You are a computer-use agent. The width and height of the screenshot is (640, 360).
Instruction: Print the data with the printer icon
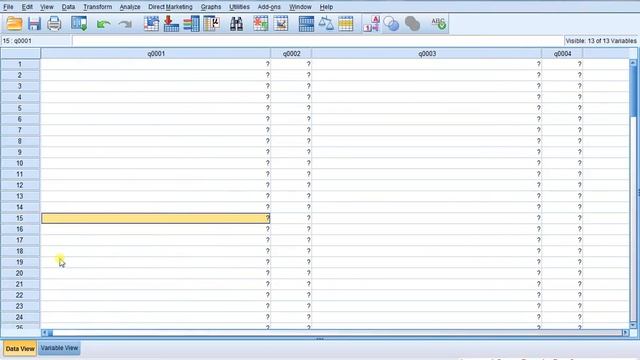pyautogui.click(x=54, y=24)
